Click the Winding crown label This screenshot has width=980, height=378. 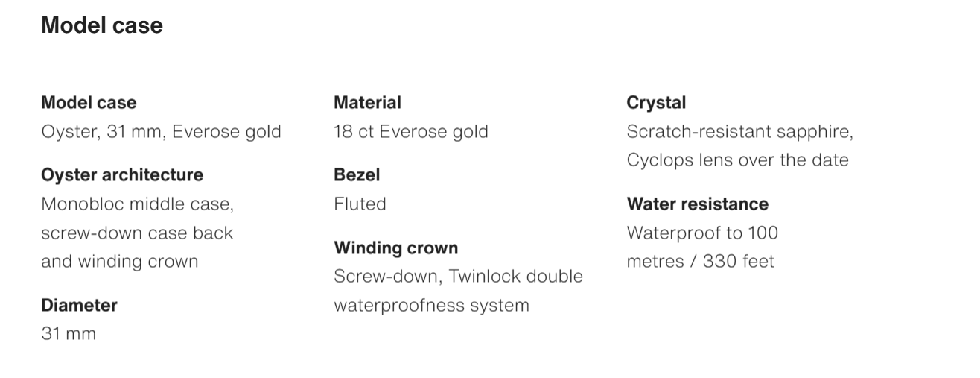[395, 248]
